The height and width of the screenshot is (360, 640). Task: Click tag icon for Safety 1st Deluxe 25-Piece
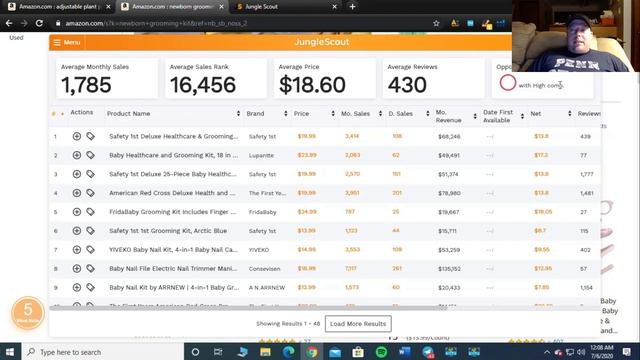pos(90,174)
